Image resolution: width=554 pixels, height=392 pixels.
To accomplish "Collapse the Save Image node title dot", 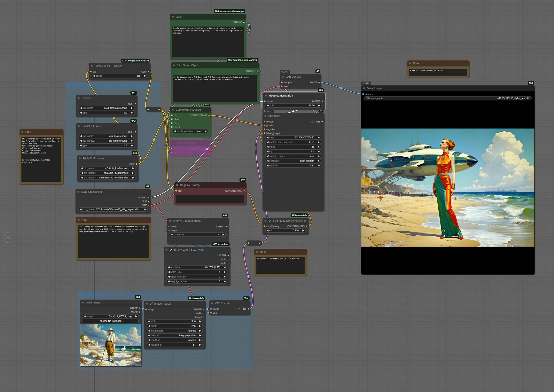I will click(364, 88).
